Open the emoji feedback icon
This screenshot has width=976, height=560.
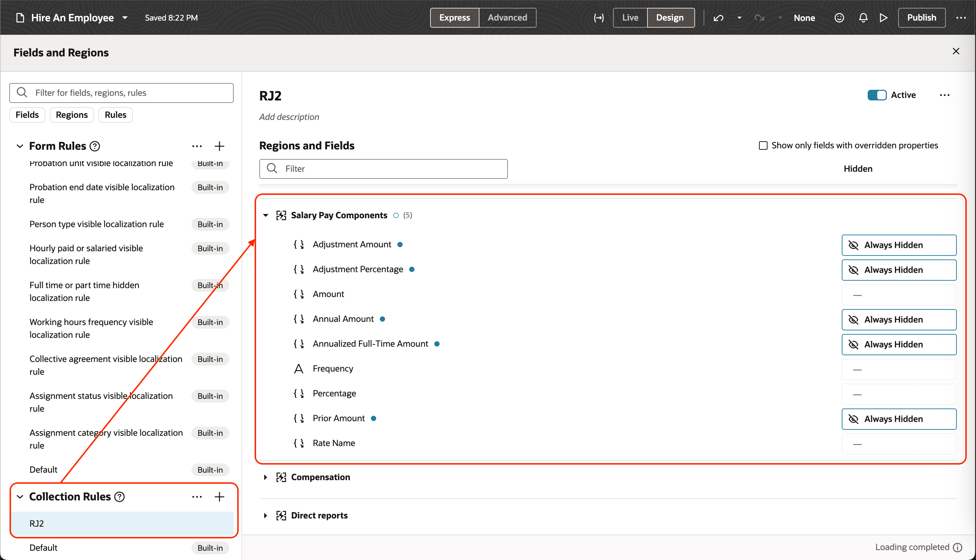pos(839,18)
